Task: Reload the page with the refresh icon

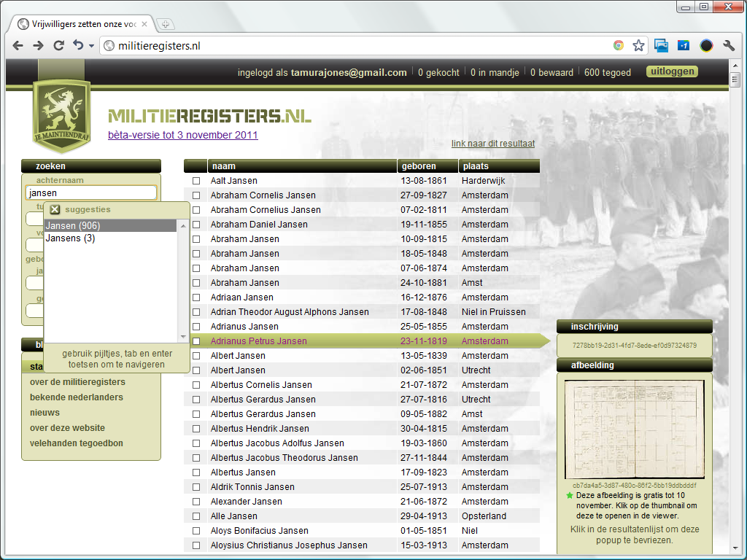Action: pyautogui.click(x=58, y=45)
